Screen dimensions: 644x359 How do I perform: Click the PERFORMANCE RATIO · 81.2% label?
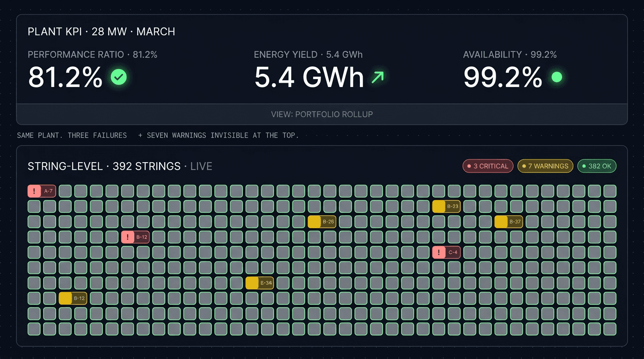pos(93,55)
